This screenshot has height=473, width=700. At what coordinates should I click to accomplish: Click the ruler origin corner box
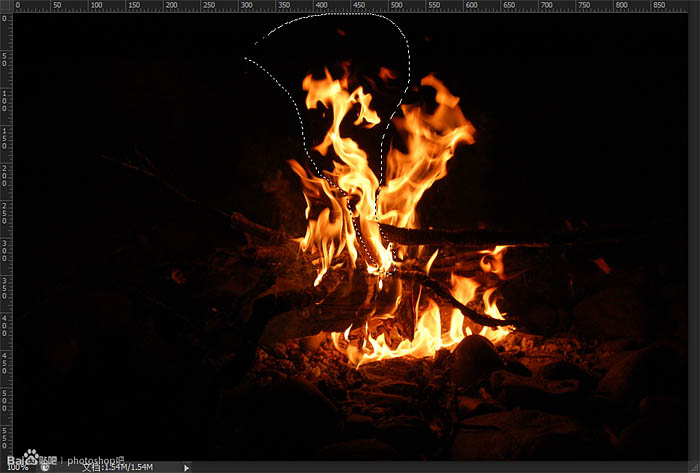(6, 6)
